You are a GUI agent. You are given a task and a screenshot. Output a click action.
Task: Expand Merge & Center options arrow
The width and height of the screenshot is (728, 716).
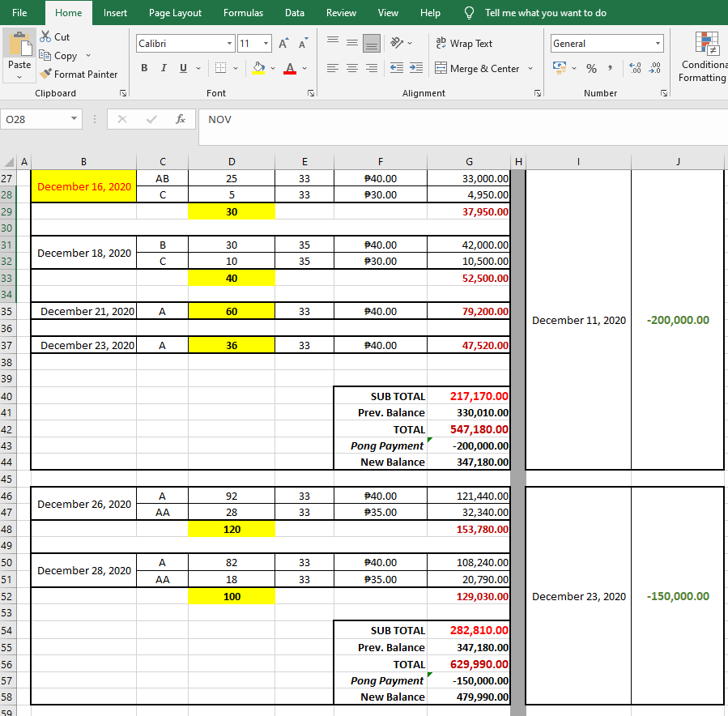(x=530, y=68)
